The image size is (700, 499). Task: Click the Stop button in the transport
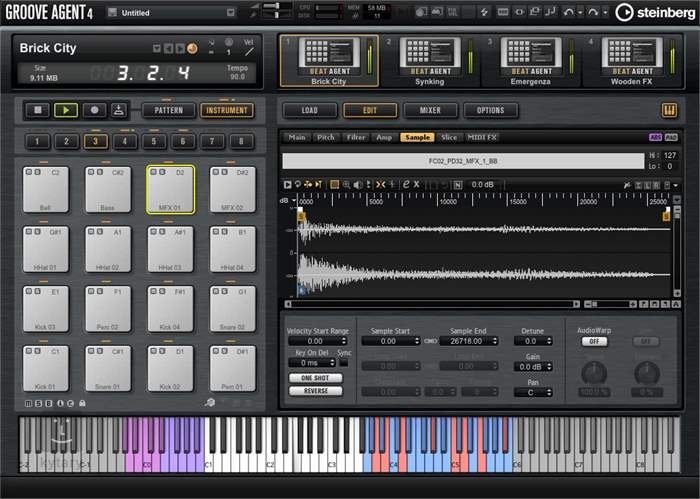(38, 110)
